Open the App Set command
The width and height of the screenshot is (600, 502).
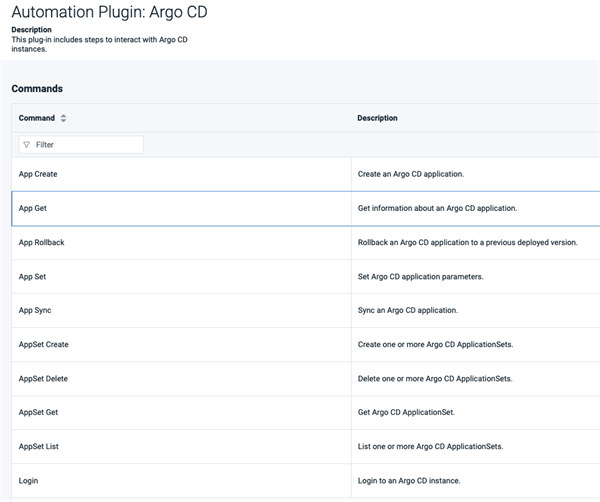click(x=32, y=277)
